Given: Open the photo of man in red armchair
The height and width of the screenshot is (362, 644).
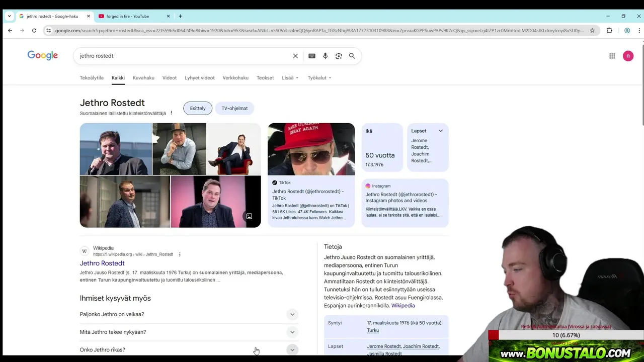Looking at the screenshot, I should [234, 149].
